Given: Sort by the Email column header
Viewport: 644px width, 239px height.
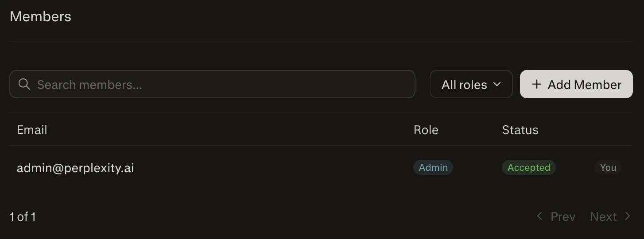Looking at the screenshot, I should [x=32, y=130].
